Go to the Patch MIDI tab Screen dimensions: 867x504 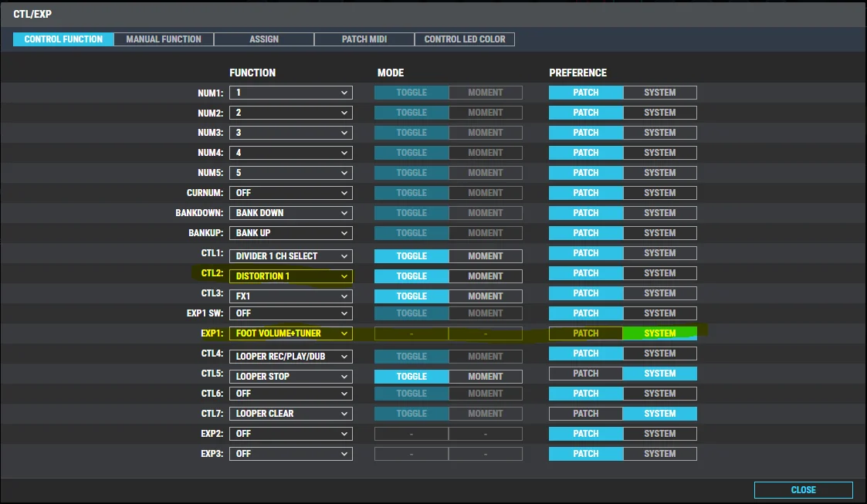coord(364,39)
